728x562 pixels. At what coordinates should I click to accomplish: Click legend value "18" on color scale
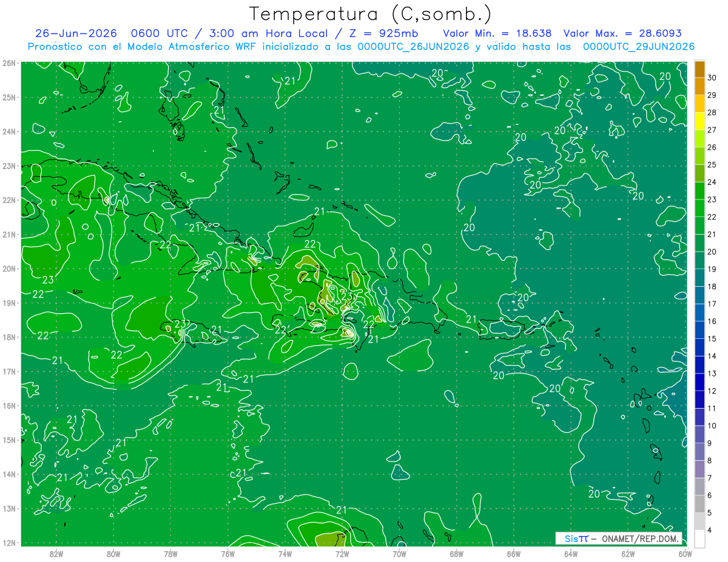712,286
